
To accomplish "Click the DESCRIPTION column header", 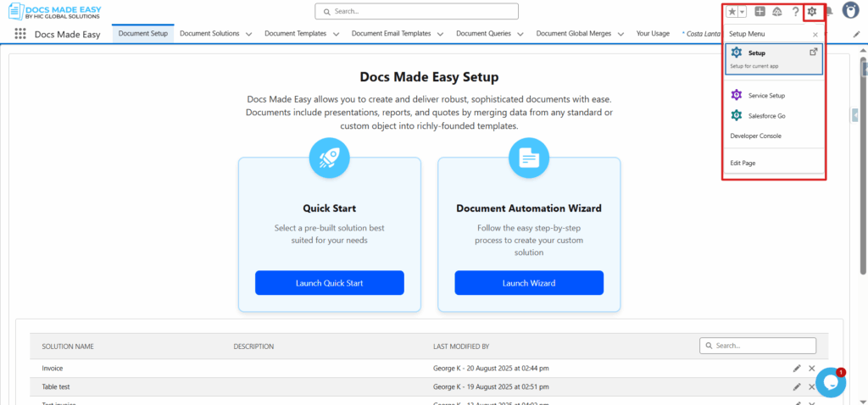I will (253, 347).
